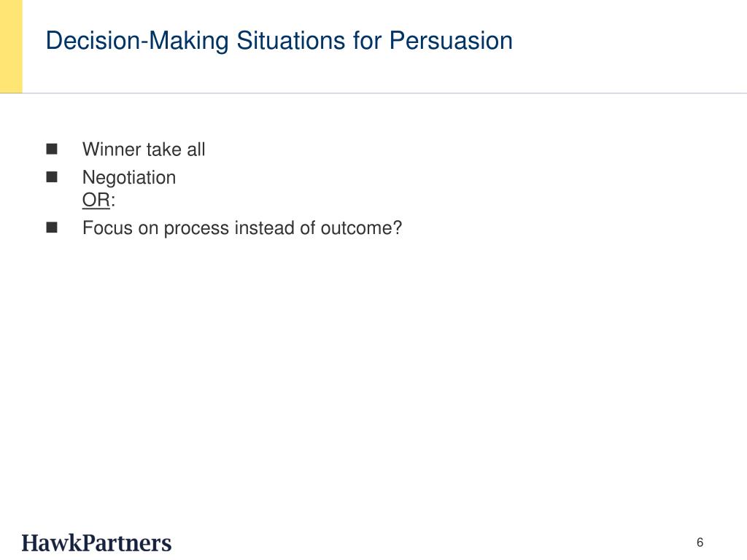The width and height of the screenshot is (747, 560).
Task: Click the word 'Situations' in the title
Action: tap(290, 41)
